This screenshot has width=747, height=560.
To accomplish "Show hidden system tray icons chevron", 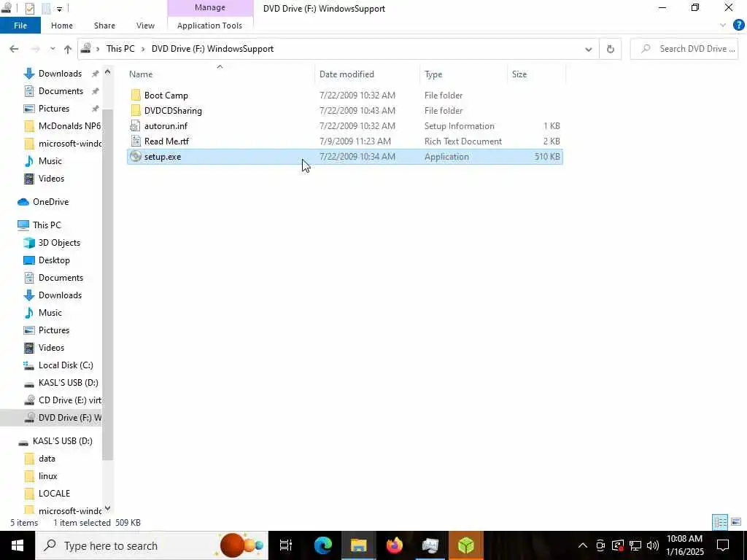I will coord(583,545).
